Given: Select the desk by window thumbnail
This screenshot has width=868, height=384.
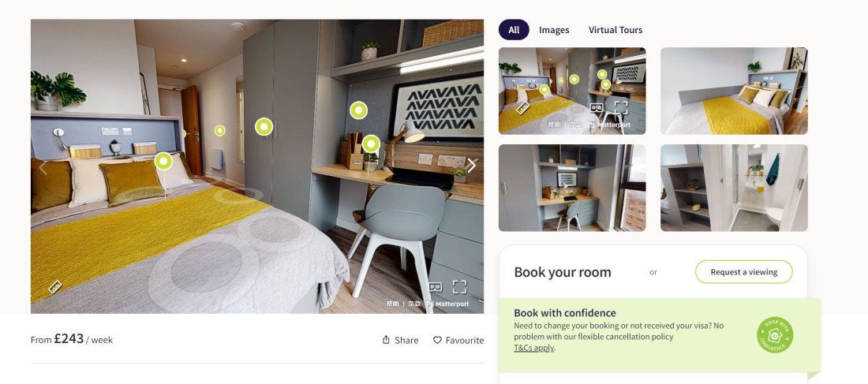Looking at the screenshot, I should 572,188.
